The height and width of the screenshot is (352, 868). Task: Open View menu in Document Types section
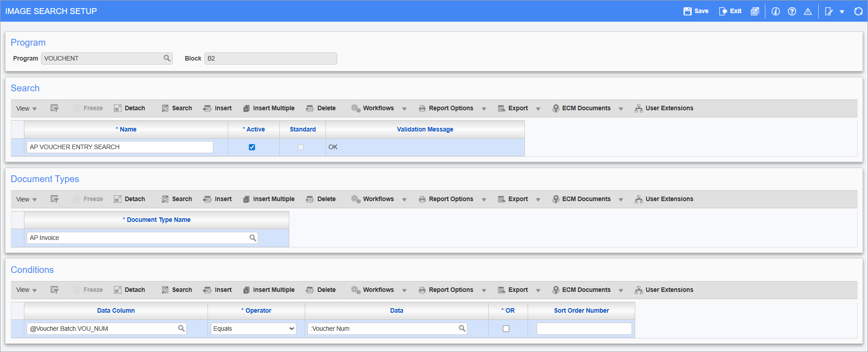tap(26, 199)
